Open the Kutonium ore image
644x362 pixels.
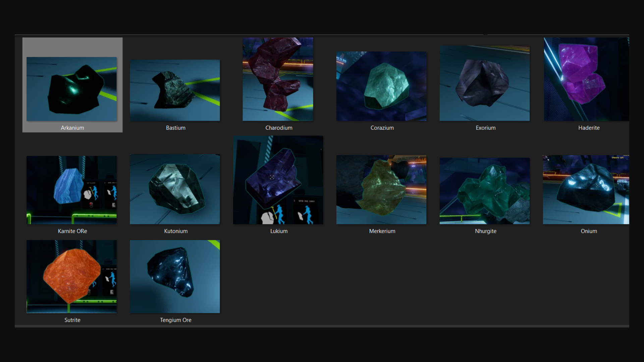(x=175, y=189)
